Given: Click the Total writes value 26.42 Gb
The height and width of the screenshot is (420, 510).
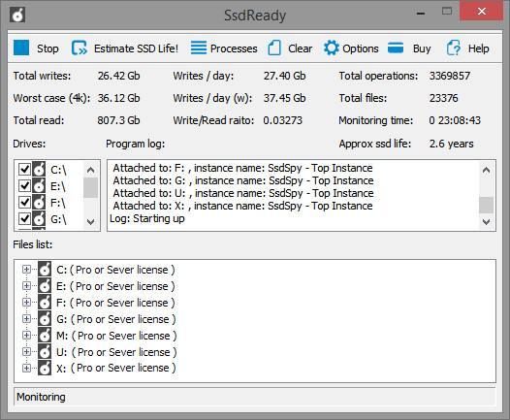Looking at the screenshot, I should tap(118, 76).
